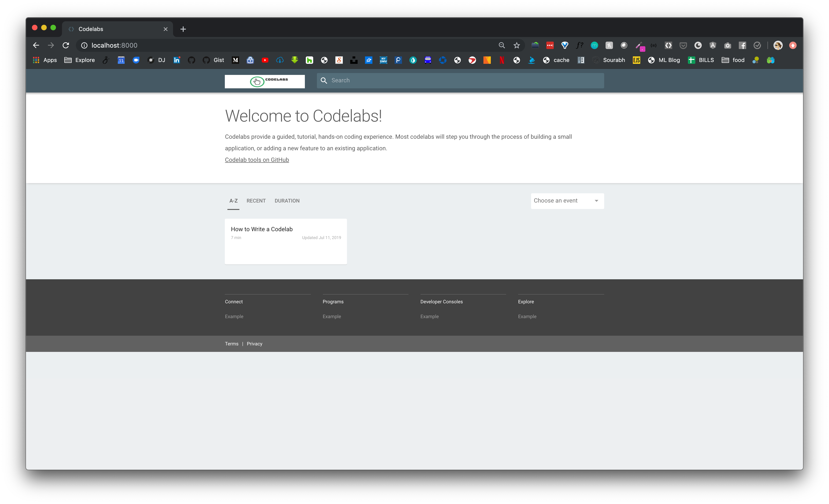Click the browser profile avatar

(x=778, y=45)
